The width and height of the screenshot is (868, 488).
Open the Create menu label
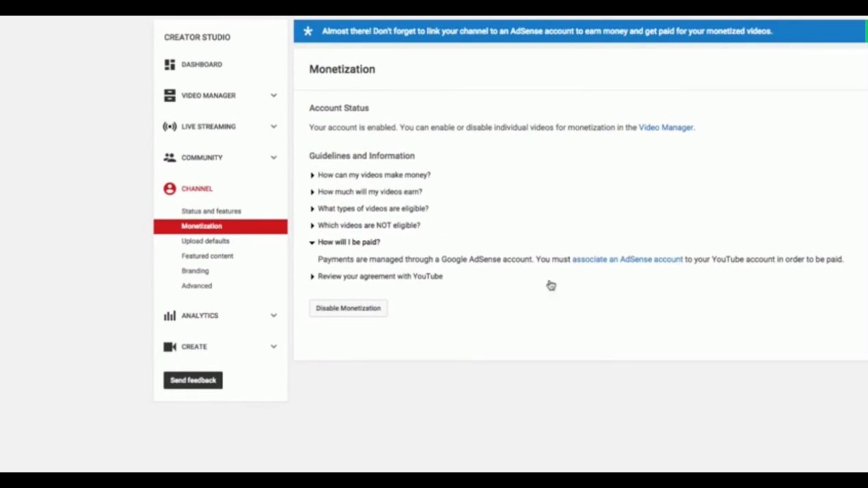(x=194, y=347)
